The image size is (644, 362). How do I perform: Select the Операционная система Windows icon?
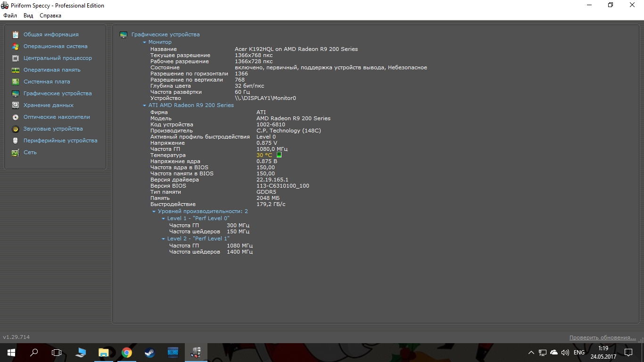pyautogui.click(x=16, y=46)
